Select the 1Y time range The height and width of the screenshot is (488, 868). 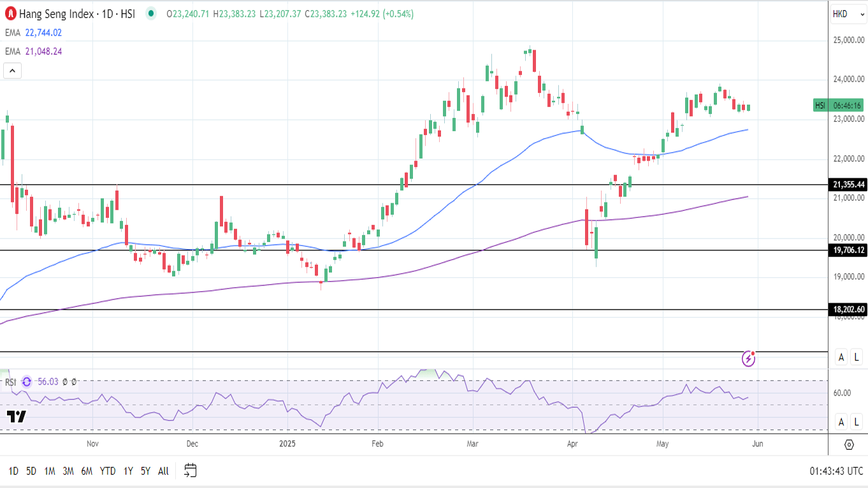(x=128, y=471)
